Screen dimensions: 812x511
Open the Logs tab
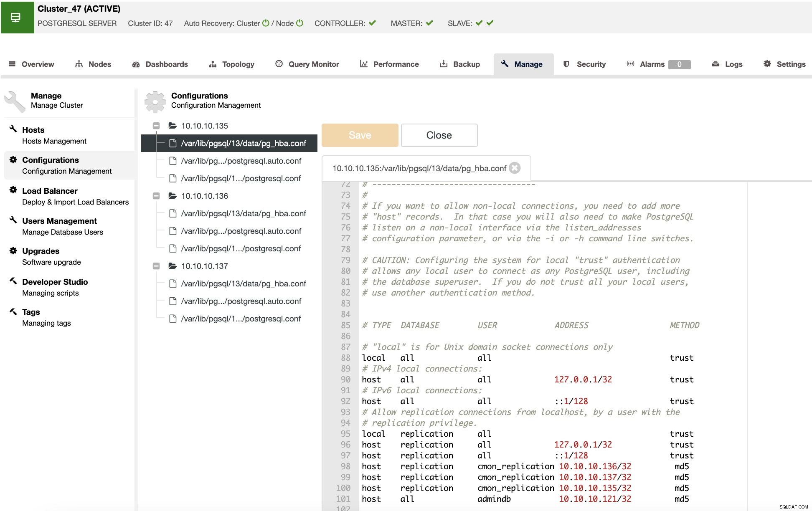[727, 64]
